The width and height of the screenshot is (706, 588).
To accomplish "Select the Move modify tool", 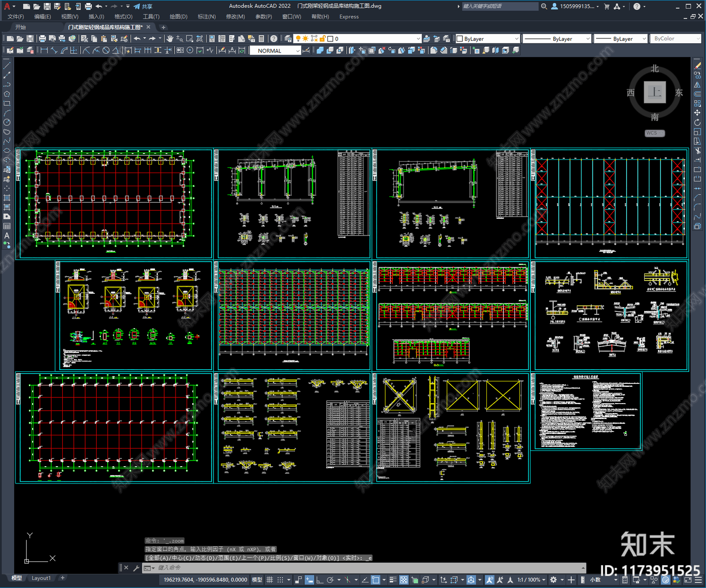I will (x=697, y=113).
